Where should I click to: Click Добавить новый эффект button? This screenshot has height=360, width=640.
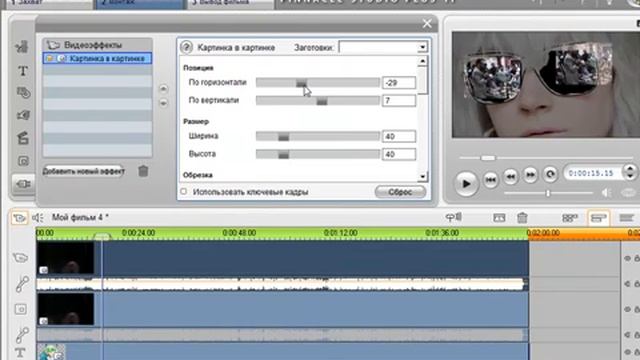coord(84,171)
